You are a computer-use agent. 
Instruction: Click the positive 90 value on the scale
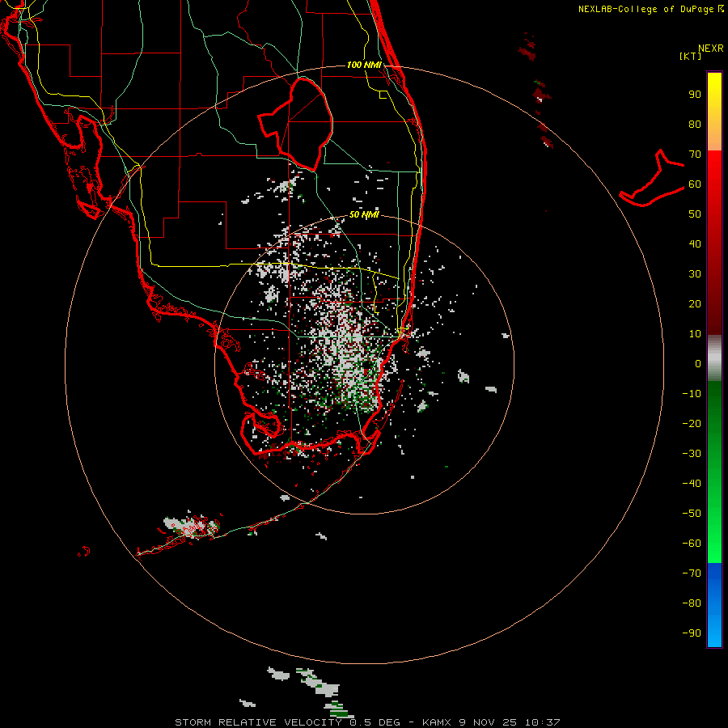coord(695,95)
